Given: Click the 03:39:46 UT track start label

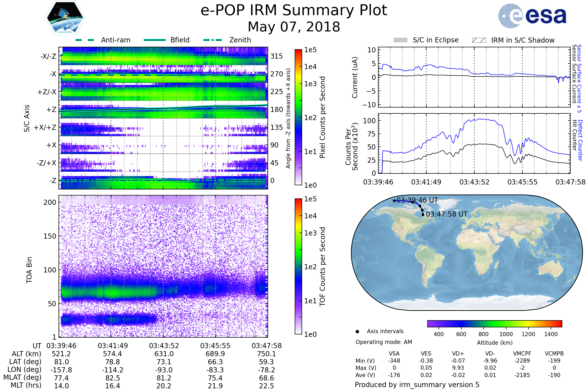Looking at the screenshot, I should click(417, 200).
